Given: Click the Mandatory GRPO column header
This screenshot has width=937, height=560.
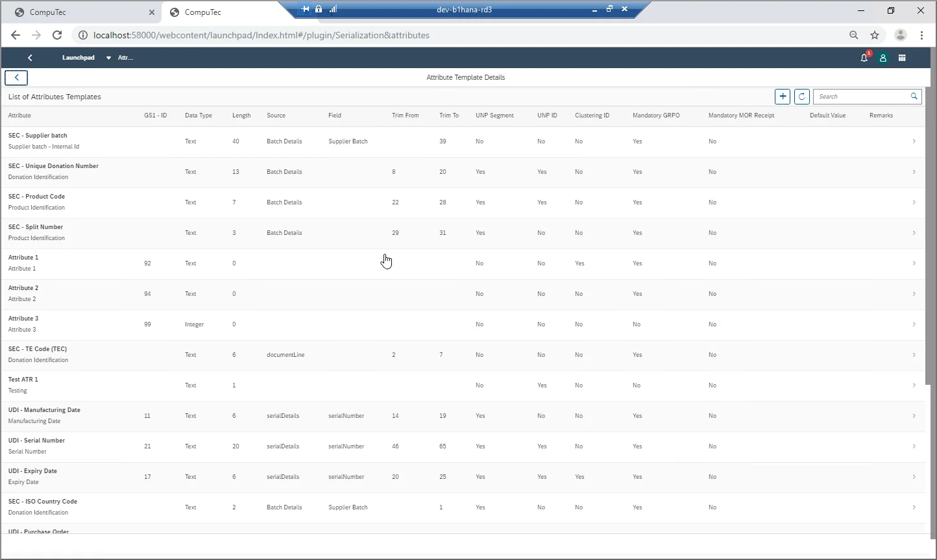Looking at the screenshot, I should coord(656,116).
